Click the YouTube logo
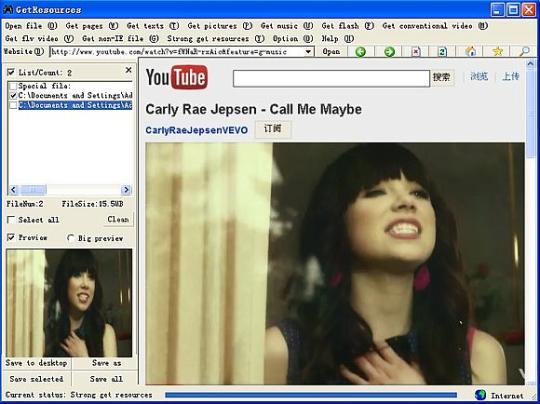 tap(177, 77)
